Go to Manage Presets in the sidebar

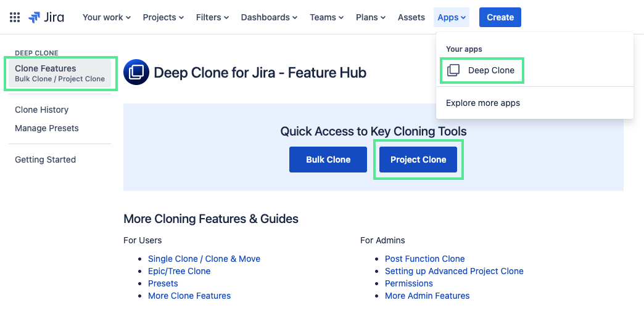pos(47,128)
